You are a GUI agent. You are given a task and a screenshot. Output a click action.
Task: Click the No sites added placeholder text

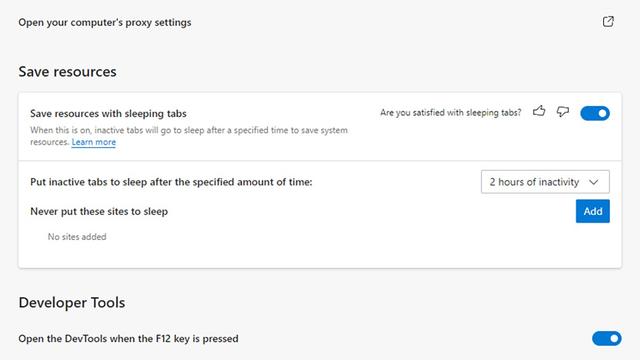click(x=77, y=237)
